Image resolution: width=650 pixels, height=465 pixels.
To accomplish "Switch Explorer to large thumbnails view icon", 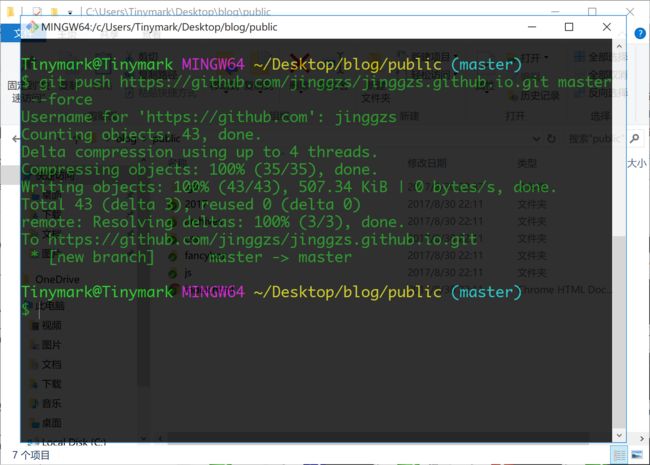I will [637, 455].
